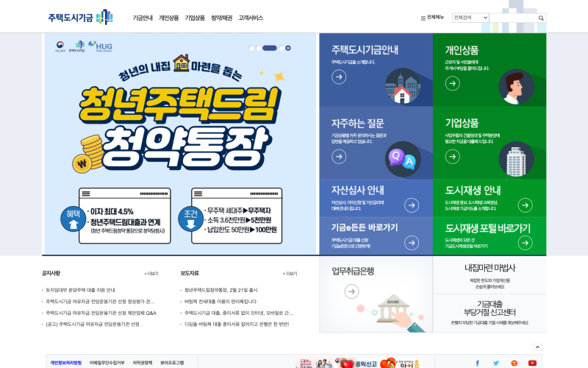This screenshot has width=588, height=368.
Task: Click arrow icon in 자산심사 안내 tile
Action: tap(412, 205)
